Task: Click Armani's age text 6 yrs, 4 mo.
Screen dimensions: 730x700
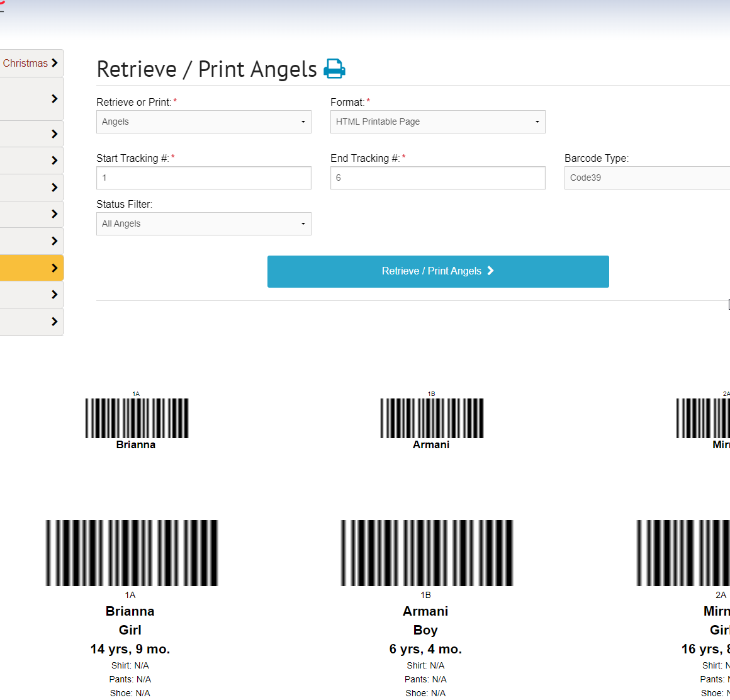Action: 425,649
